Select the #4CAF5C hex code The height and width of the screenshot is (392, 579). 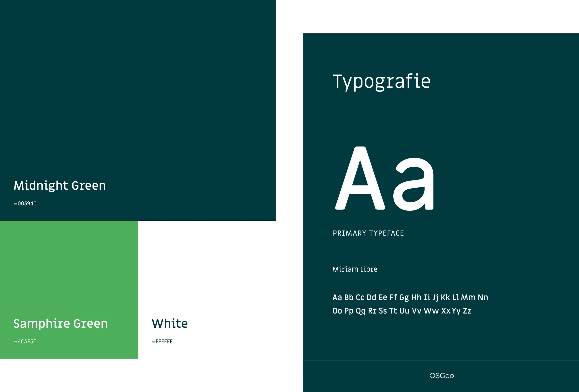[x=25, y=341]
